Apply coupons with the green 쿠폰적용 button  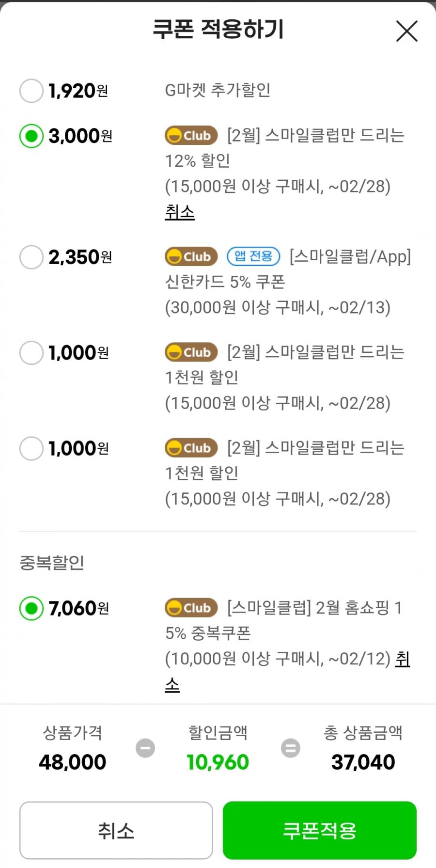320,830
